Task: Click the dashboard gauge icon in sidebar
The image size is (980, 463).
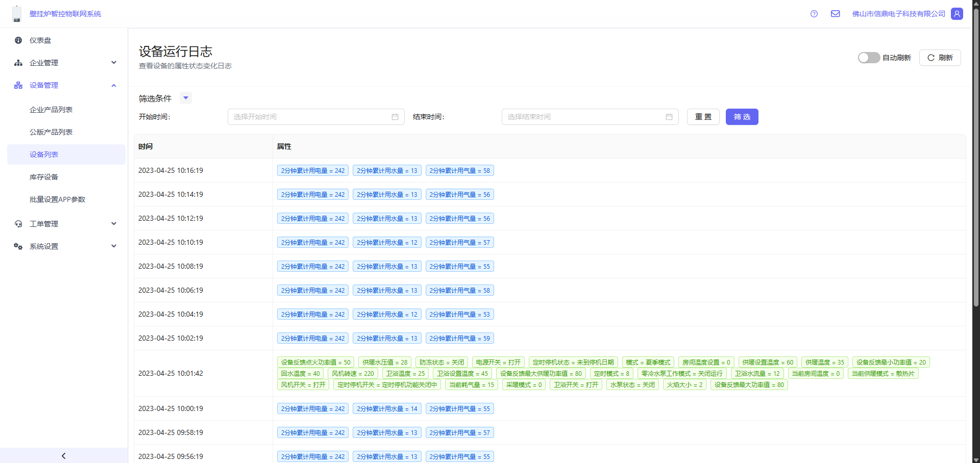Action: (x=18, y=40)
